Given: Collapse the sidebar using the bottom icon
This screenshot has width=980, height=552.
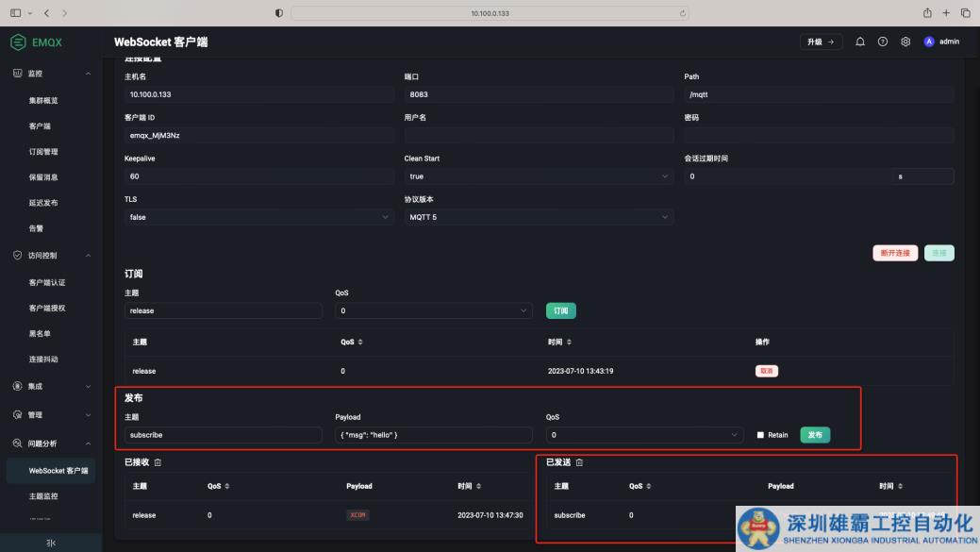Looking at the screenshot, I should [x=51, y=543].
